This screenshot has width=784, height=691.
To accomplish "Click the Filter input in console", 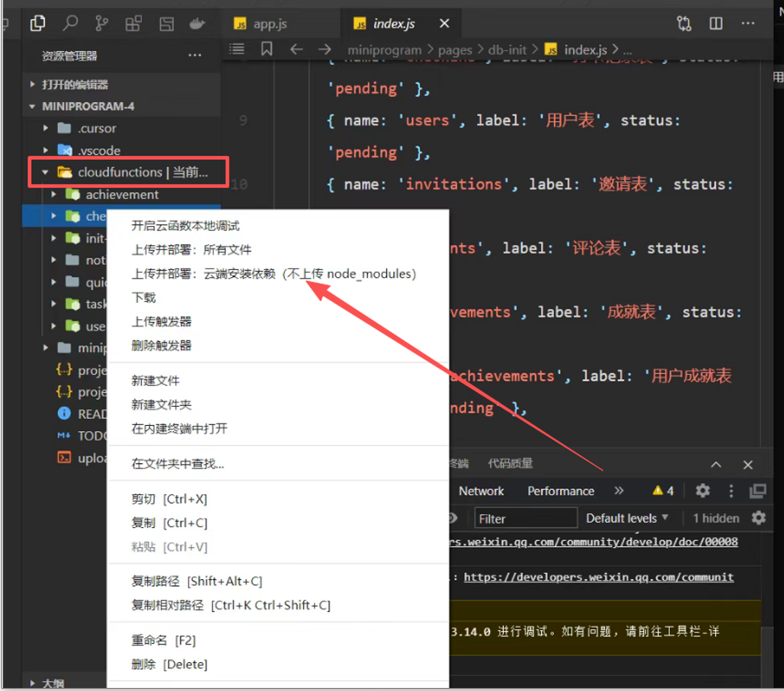I will [x=525, y=519].
